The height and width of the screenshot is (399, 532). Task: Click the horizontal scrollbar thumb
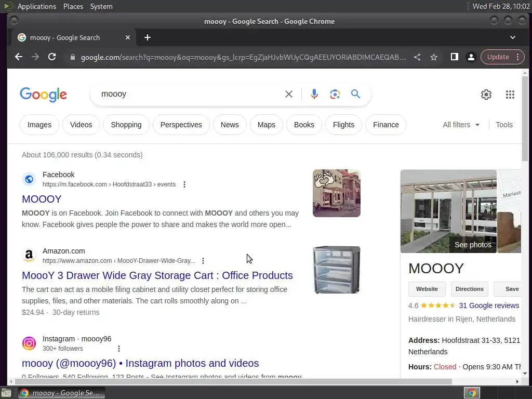(x=232, y=382)
